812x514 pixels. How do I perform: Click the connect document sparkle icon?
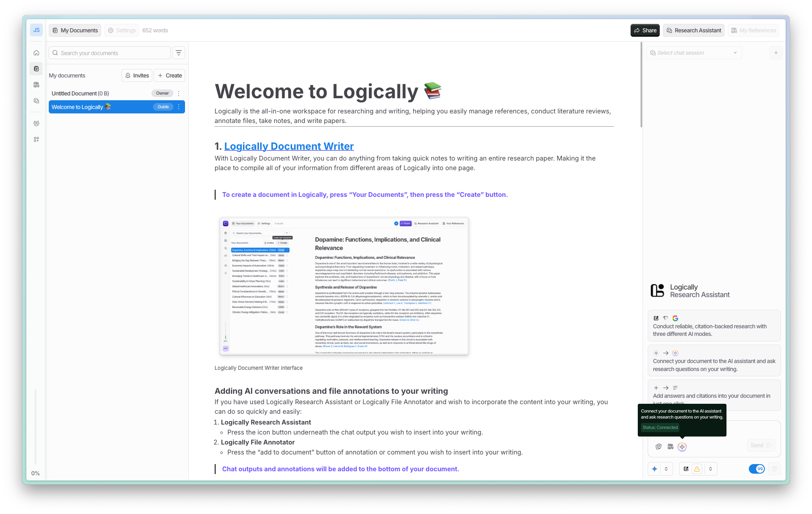[x=682, y=447]
